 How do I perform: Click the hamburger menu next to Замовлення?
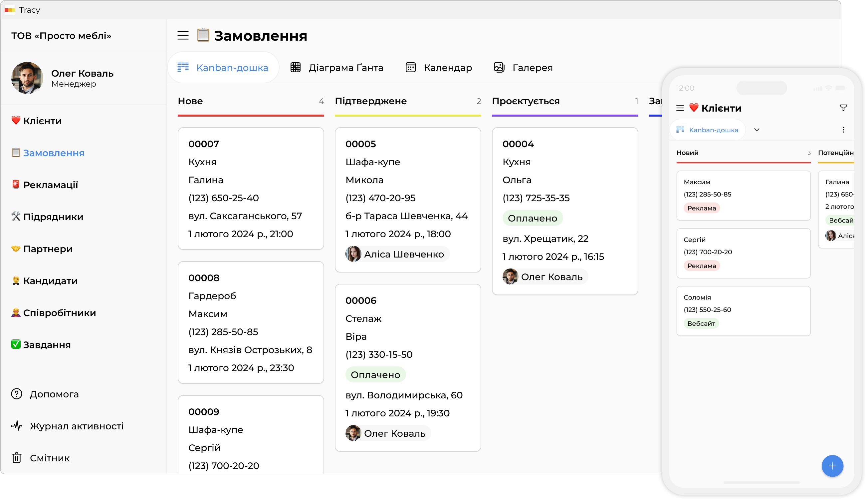(183, 35)
